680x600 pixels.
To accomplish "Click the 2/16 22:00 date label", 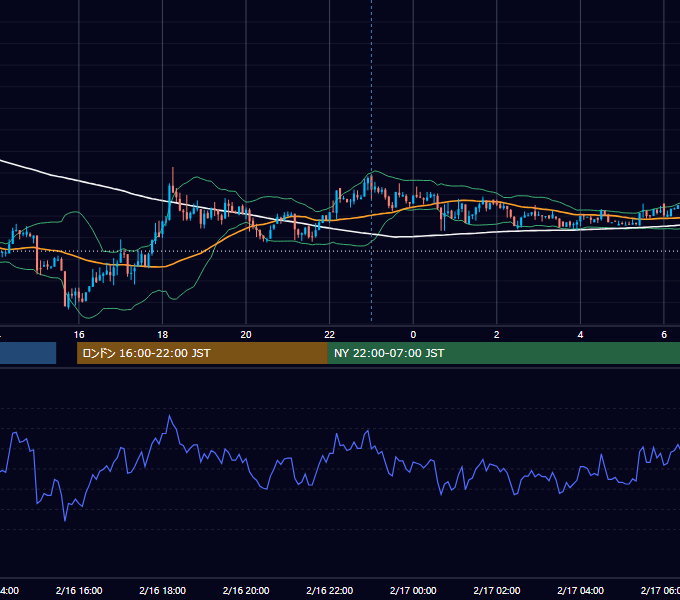I will pos(330,590).
